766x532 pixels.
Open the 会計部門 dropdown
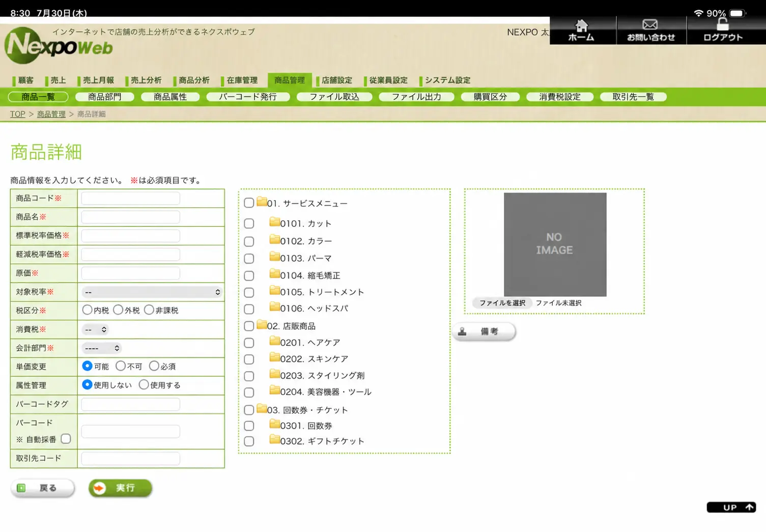(101, 348)
